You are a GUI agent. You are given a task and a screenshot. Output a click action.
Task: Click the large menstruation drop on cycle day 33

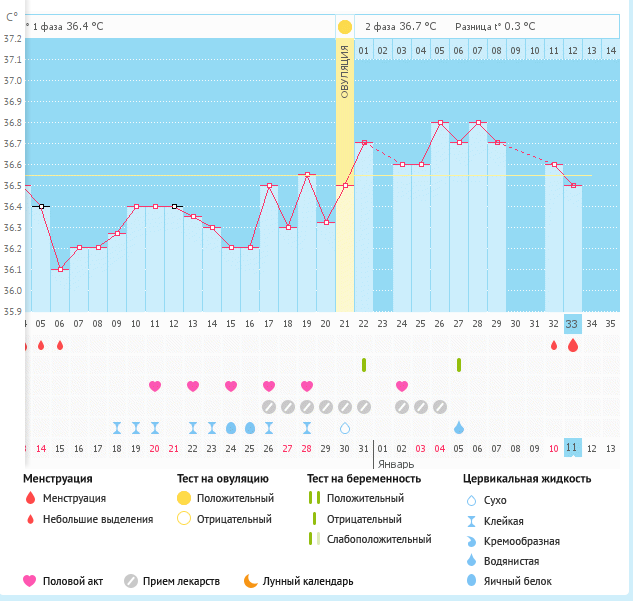coord(572,345)
